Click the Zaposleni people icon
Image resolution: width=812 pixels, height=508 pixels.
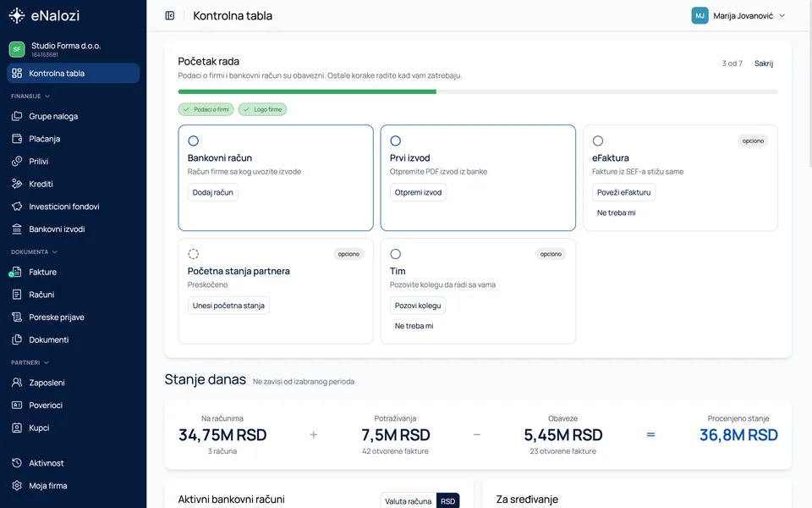click(x=17, y=383)
